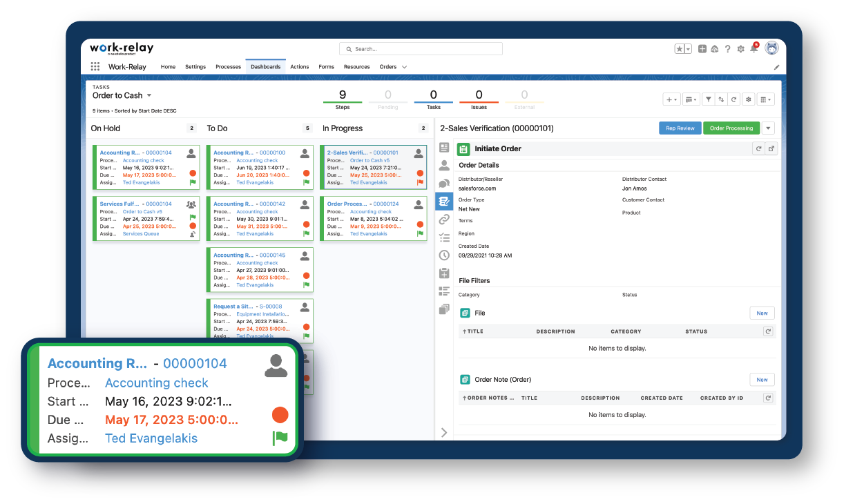Click the sort arrows icon in the toolbar

pyautogui.click(x=721, y=99)
